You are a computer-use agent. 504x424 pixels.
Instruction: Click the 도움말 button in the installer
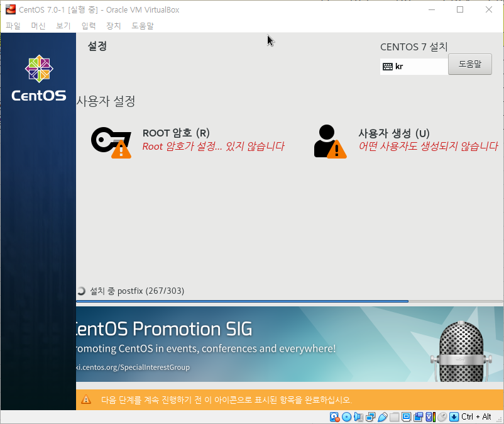pyautogui.click(x=469, y=64)
